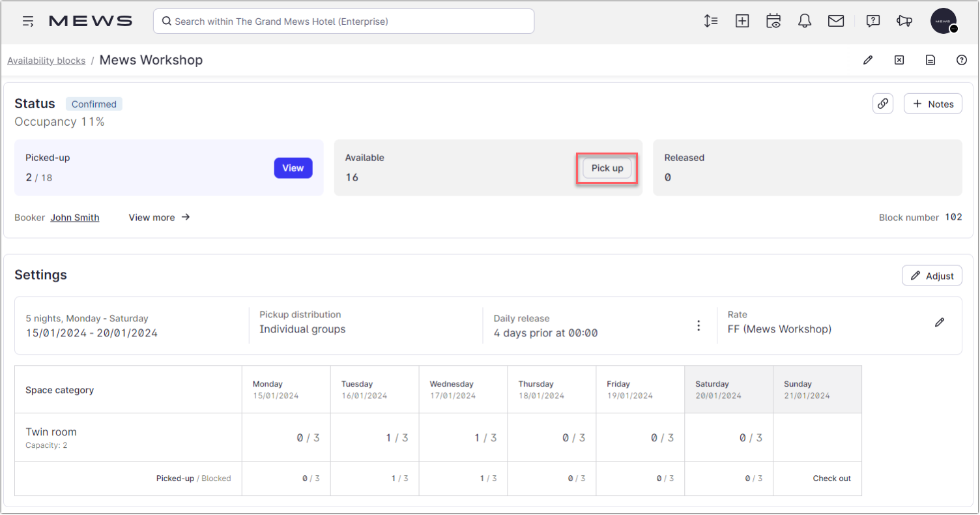Viewport: 980px width, 515px height.
Task: Click the Saturday 20/01/2024 column header
Action: [x=728, y=389]
